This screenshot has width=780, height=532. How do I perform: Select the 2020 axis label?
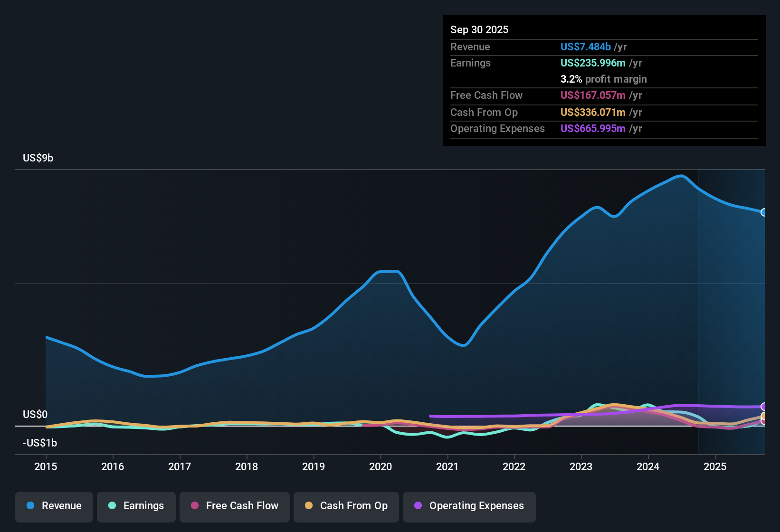380,467
